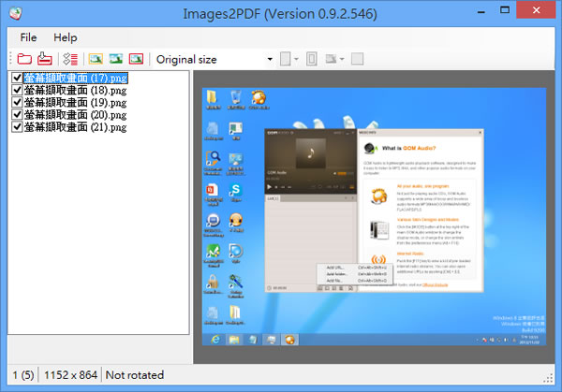Expand the page size dropdown arrow
The image size is (562, 392).
tap(297, 59)
